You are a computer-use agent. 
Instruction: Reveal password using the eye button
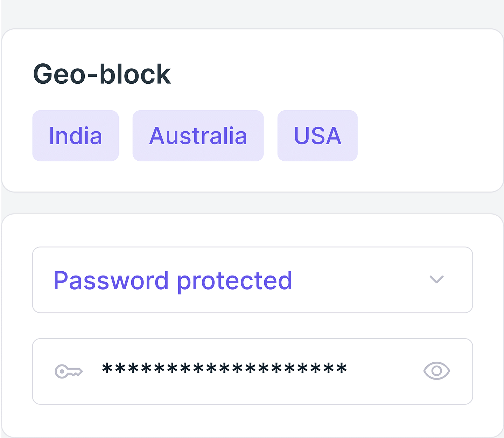436,371
